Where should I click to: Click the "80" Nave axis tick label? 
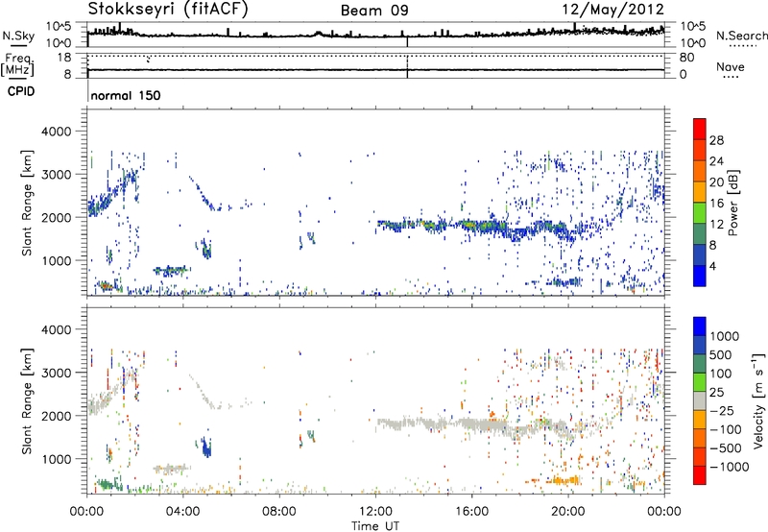(x=685, y=58)
